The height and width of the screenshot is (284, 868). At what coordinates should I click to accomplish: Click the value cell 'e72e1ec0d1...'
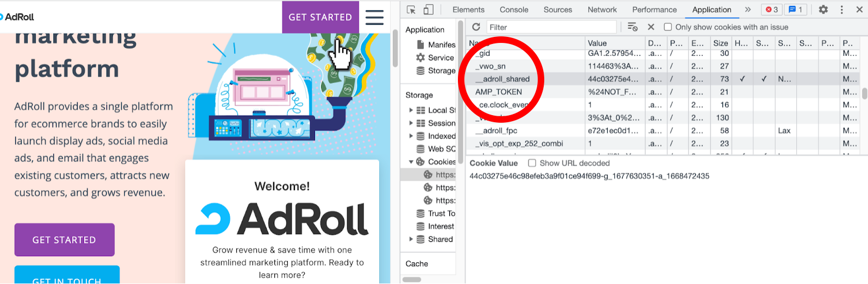614,130
